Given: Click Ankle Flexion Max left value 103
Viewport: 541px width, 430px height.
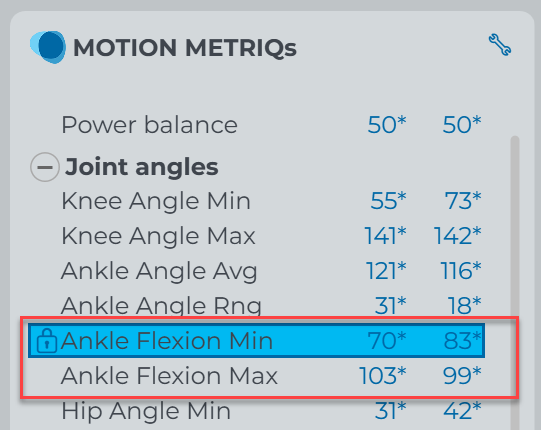Looking at the screenshot, I should (x=383, y=375).
